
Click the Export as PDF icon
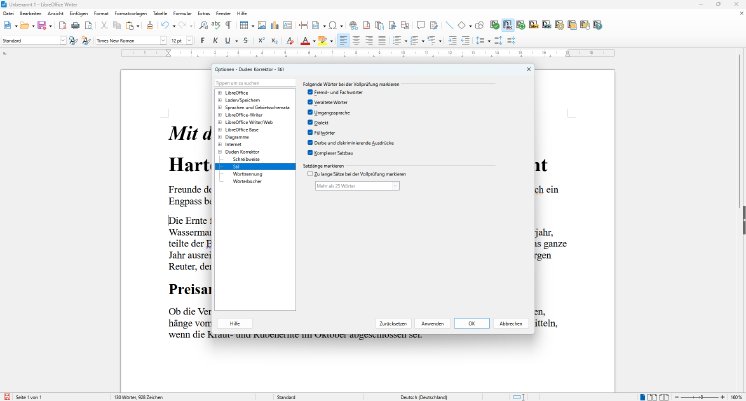(62, 25)
